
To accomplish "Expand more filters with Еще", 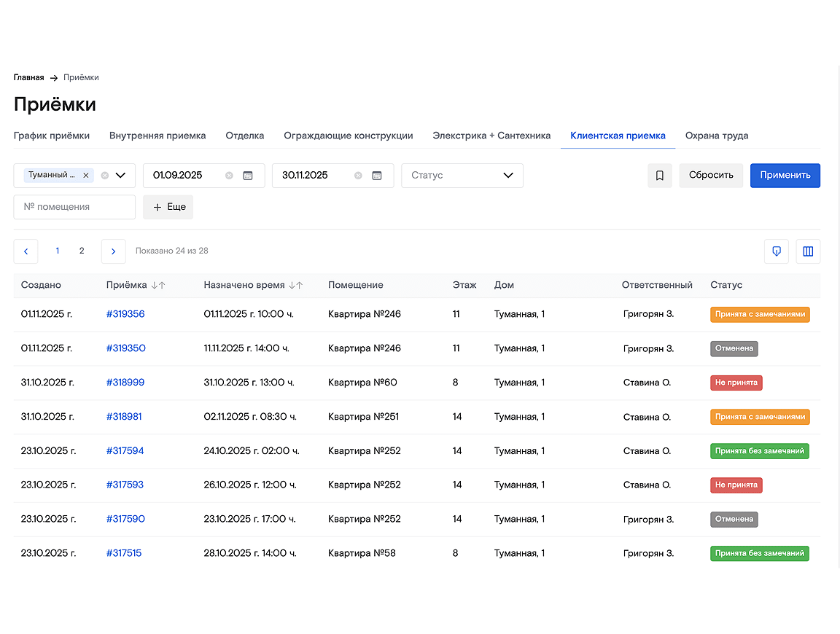I will pos(168,207).
